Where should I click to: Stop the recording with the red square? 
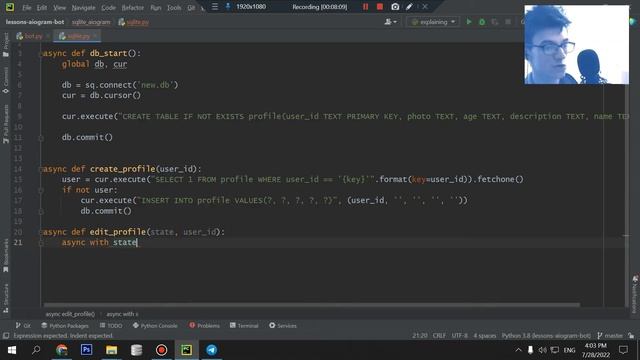[x=380, y=7]
